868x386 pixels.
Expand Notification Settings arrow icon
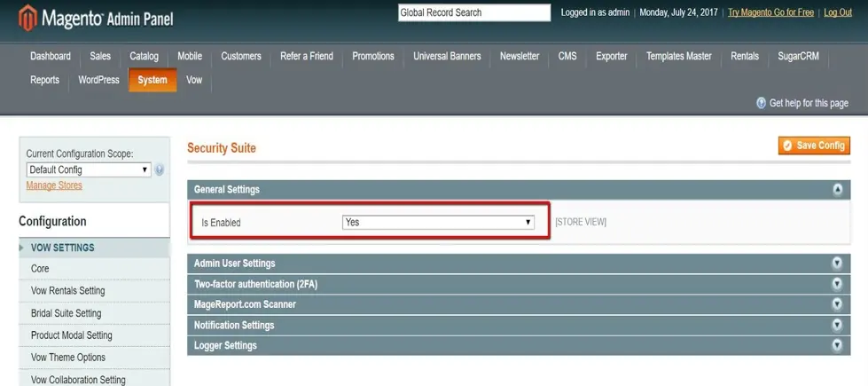pyautogui.click(x=837, y=325)
